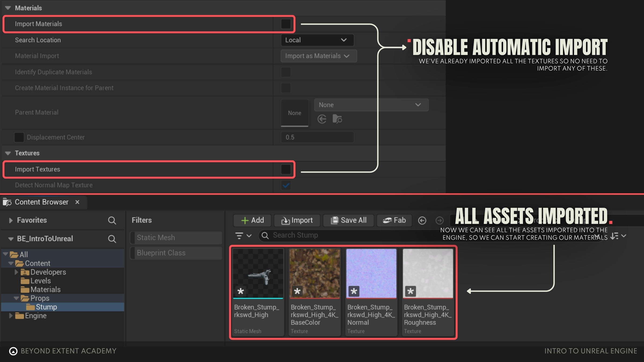Click Use Selected Asset arrow icon
The image size is (644, 362).
tap(322, 119)
